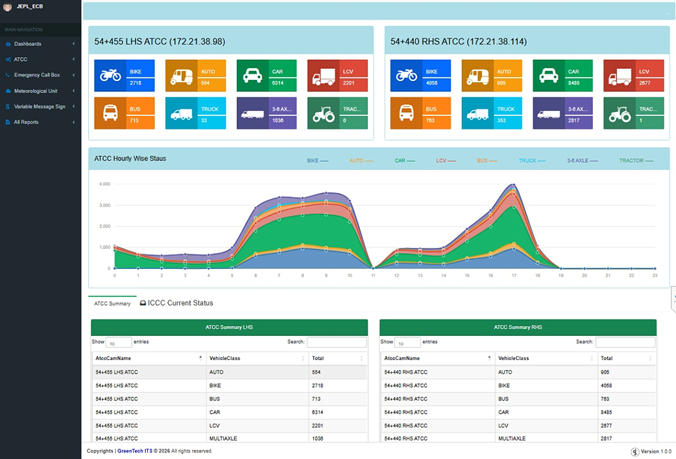The height and width of the screenshot is (459, 676).
Task: Click the bus icon in LHS ATCC panel
Action: tap(110, 113)
